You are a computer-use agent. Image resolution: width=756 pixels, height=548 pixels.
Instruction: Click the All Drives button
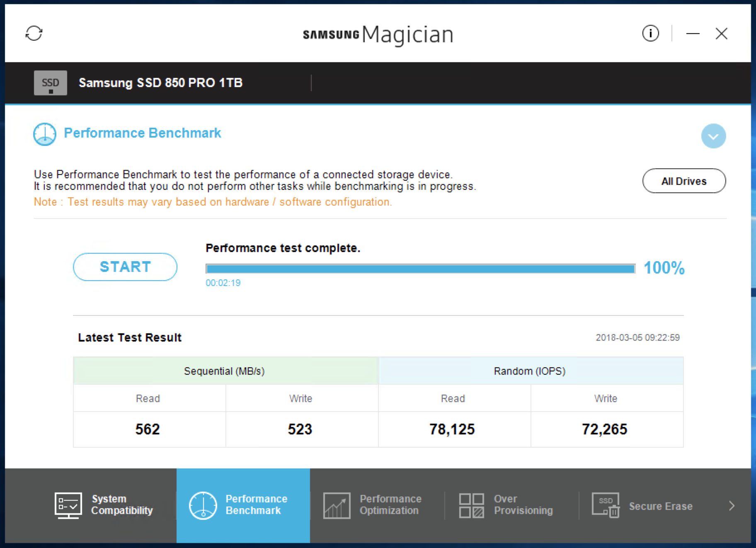tap(684, 181)
